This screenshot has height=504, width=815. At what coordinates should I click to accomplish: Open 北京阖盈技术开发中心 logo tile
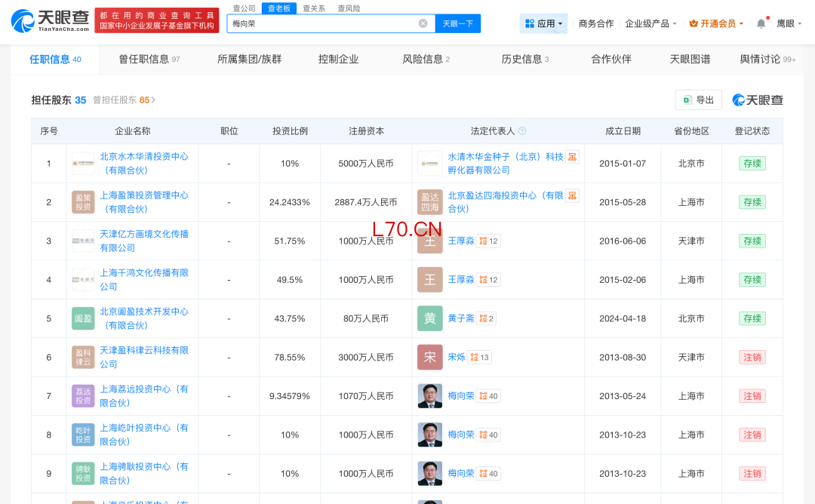[83, 318]
